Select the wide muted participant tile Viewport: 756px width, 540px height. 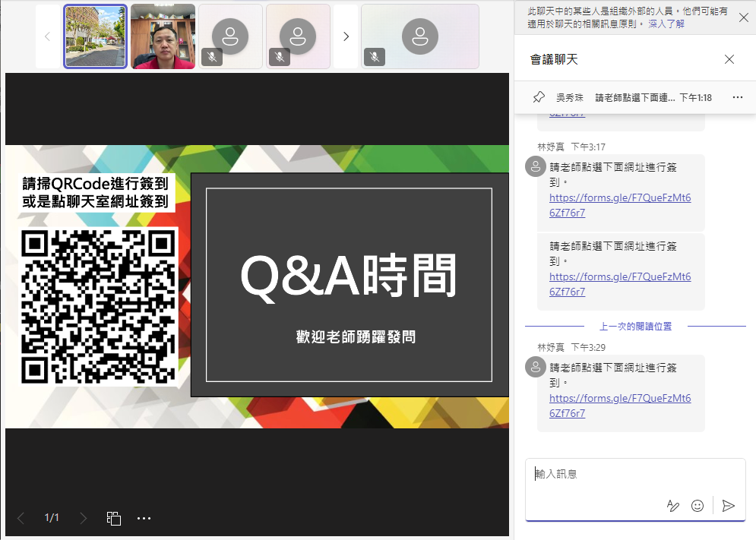pyautogui.click(x=420, y=36)
